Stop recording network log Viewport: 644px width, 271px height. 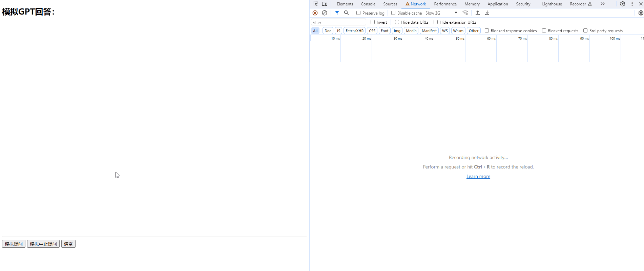click(315, 13)
